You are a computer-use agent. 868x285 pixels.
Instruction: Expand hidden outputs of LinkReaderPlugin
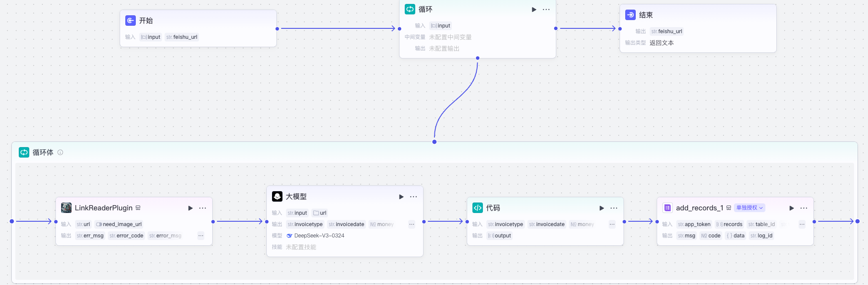click(x=201, y=236)
